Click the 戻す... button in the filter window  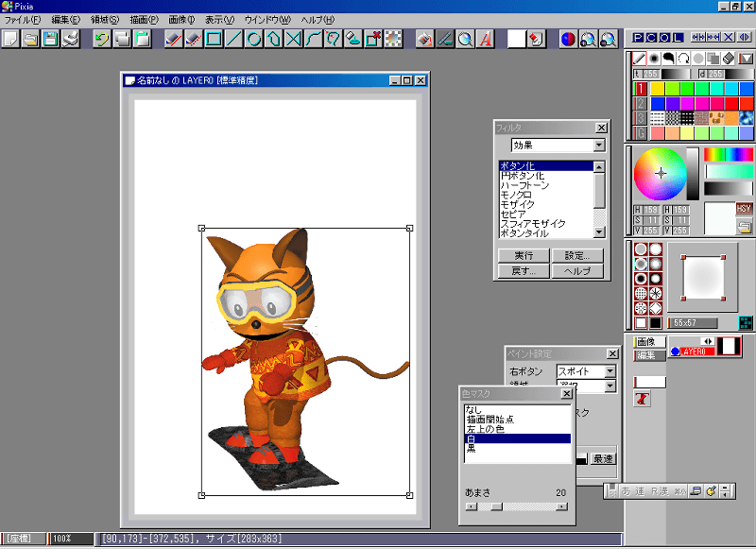pos(524,271)
